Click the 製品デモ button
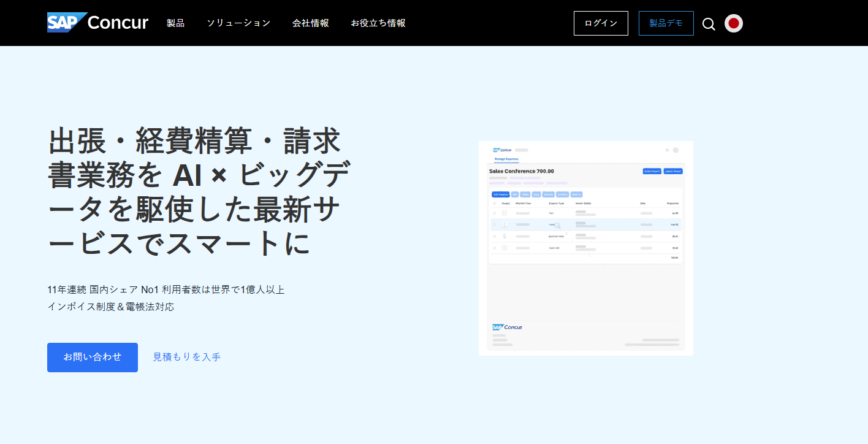The width and height of the screenshot is (868, 444). pyautogui.click(x=666, y=23)
